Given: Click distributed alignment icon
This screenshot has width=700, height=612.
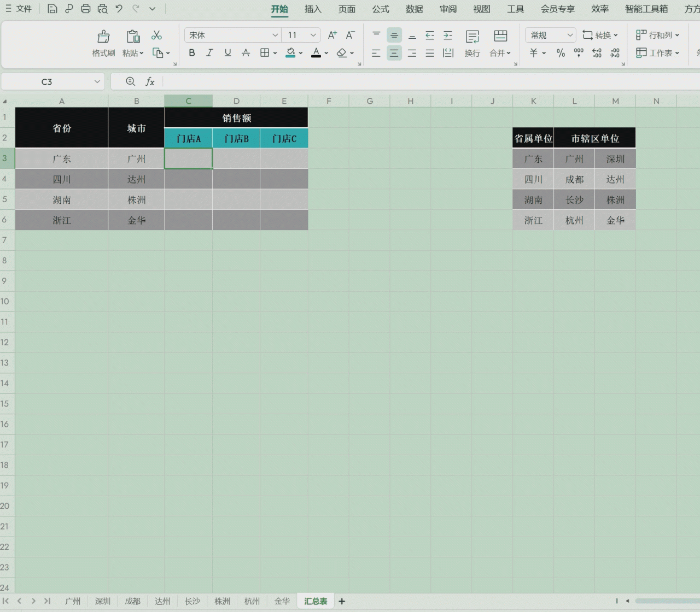Looking at the screenshot, I should click(x=448, y=53).
